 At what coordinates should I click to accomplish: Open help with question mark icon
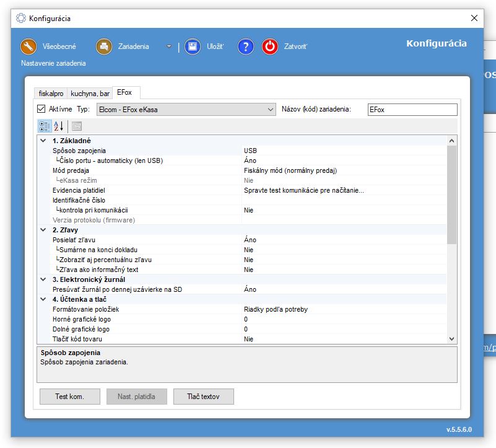tap(246, 46)
